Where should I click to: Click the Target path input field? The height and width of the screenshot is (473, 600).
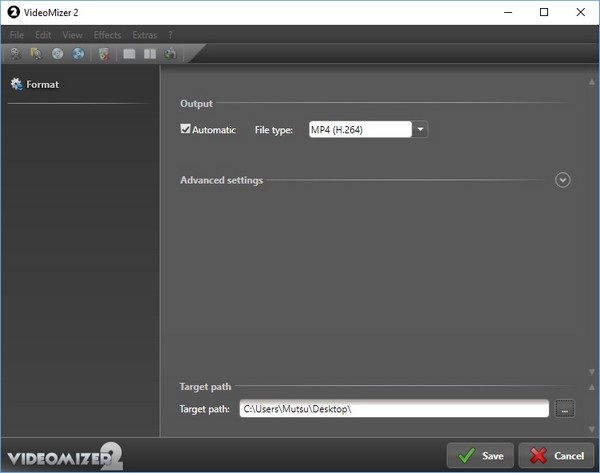point(394,409)
